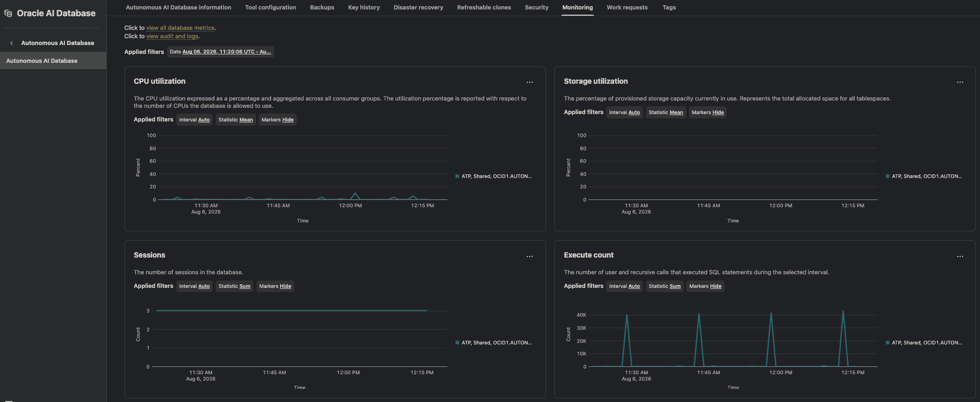The width and height of the screenshot is (980, 402).
Task: Open the Backups tab
Action: point(322,7)
